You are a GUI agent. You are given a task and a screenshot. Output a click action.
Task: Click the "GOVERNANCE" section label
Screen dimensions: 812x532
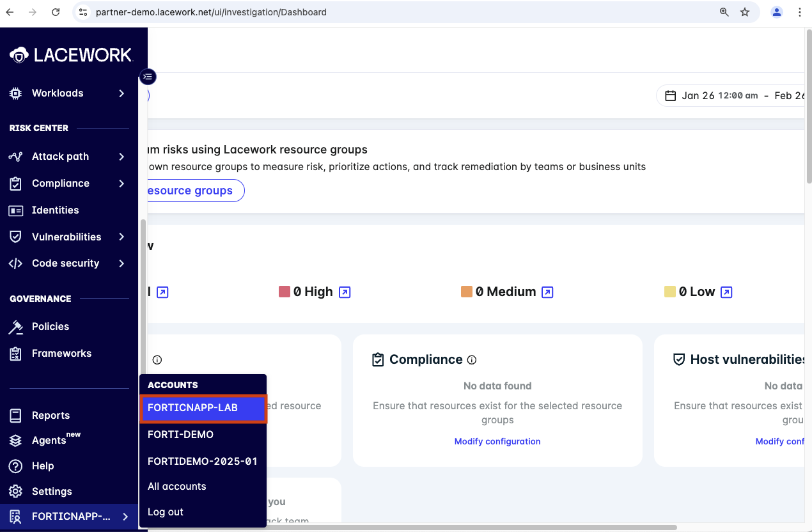click(40, 299)
